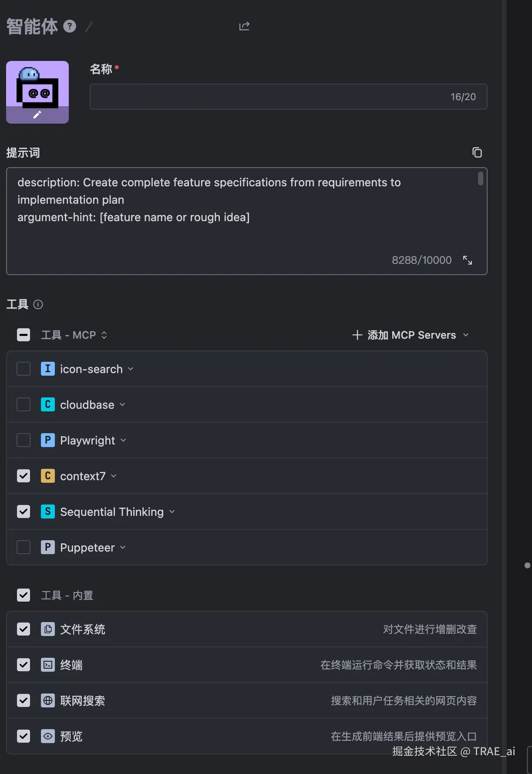The width and height of the screenshot is (532, 774).
Task: Sort the MCP tools list
Action: pos(104,335)
